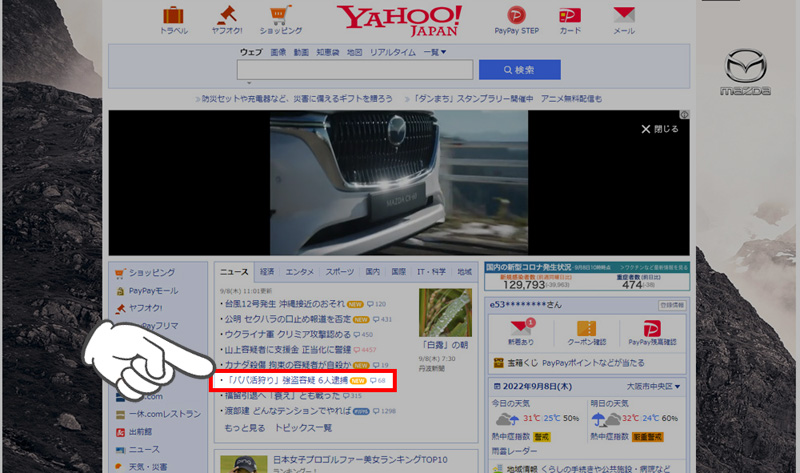This screenshot has width=800, height=473.
Task: Expand the 一覧 search category dropdown
Action: point(434,52)
